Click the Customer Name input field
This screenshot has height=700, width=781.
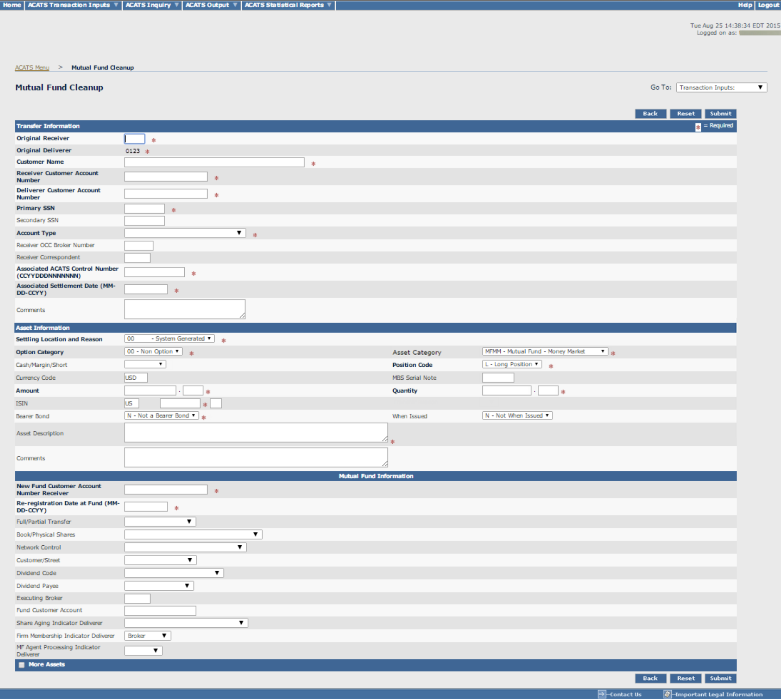[214, 162]
